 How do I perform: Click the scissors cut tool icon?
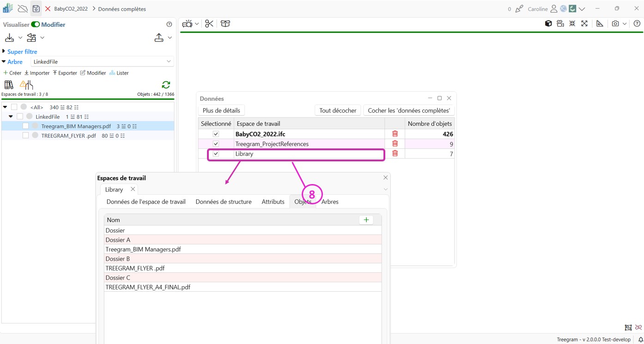209,24
